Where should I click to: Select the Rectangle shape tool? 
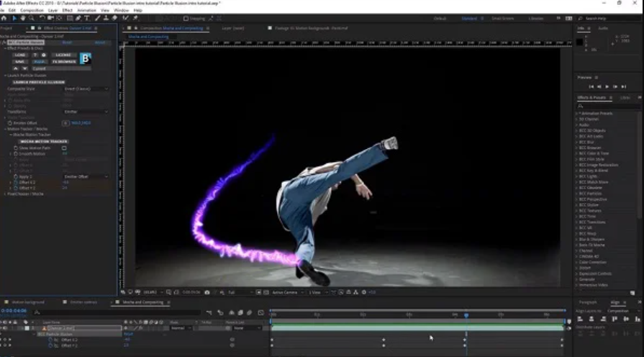pos(70,19)
